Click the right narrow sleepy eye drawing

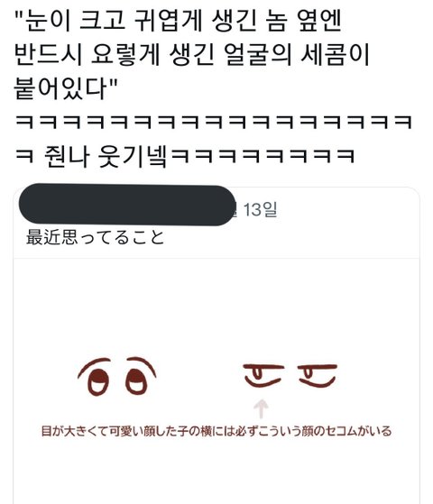(318, 375)
